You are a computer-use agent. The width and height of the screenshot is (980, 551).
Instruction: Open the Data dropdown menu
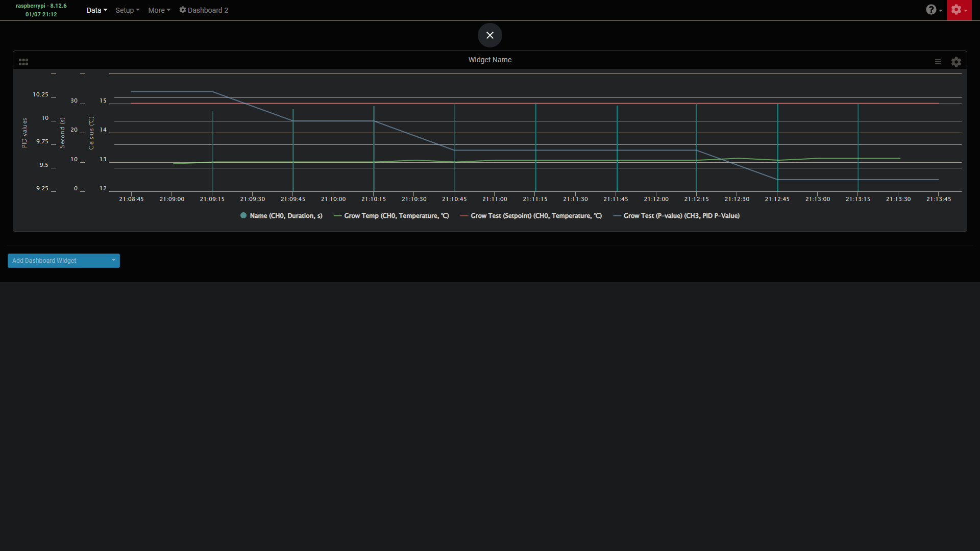pos(96,10)
